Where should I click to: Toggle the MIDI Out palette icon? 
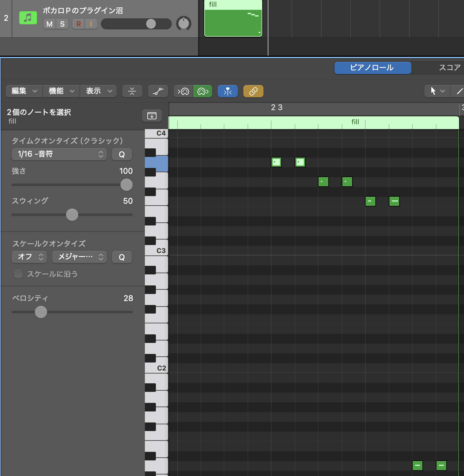[203, 91]
